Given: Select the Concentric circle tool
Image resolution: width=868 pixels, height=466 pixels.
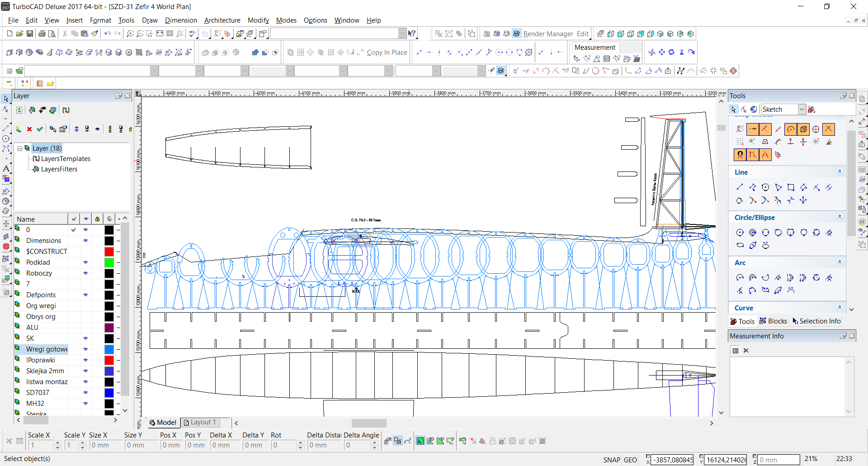Looking at the screenshot, I should (753, 232).
